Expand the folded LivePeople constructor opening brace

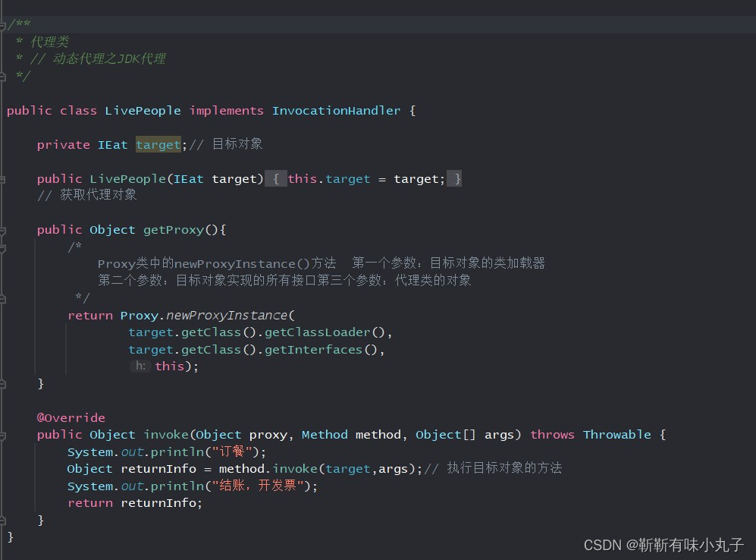(x=276, y=179)
